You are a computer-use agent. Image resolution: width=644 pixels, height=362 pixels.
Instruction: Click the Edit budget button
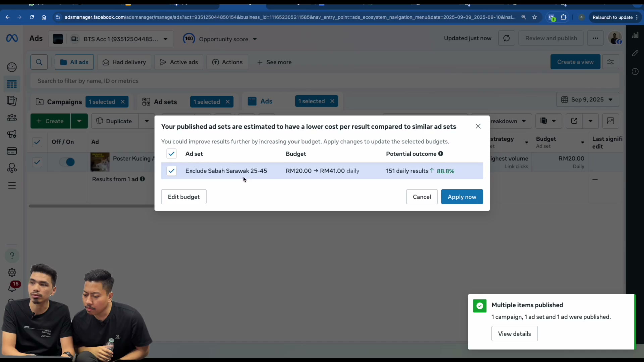pyautogui.click(x=183, y=197)
